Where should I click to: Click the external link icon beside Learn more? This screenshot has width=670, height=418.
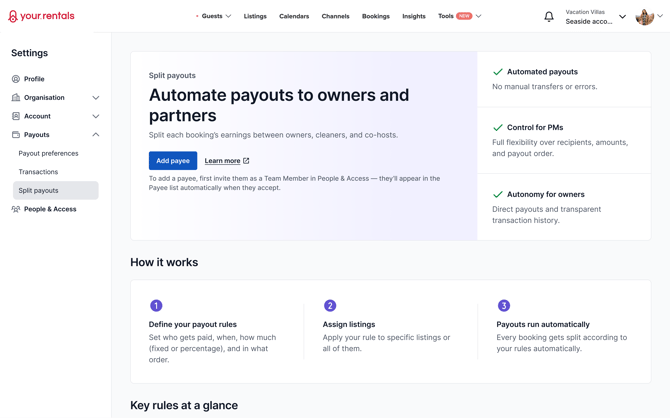point(246,161)
